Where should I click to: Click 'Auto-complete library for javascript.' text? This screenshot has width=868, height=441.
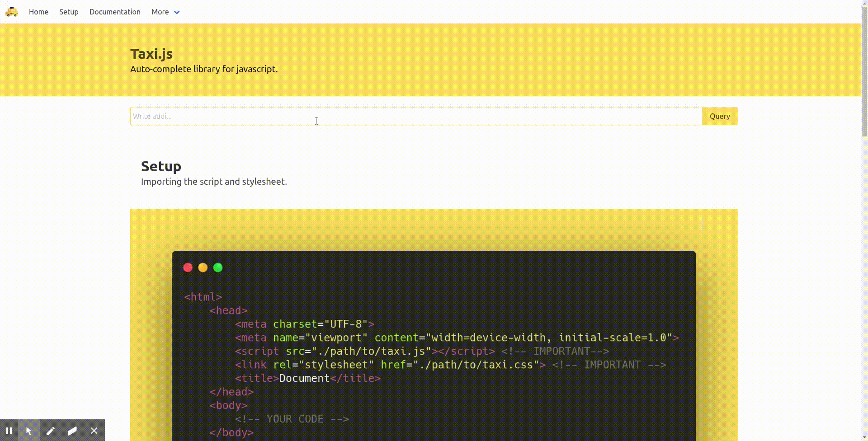tap(204, 69)
